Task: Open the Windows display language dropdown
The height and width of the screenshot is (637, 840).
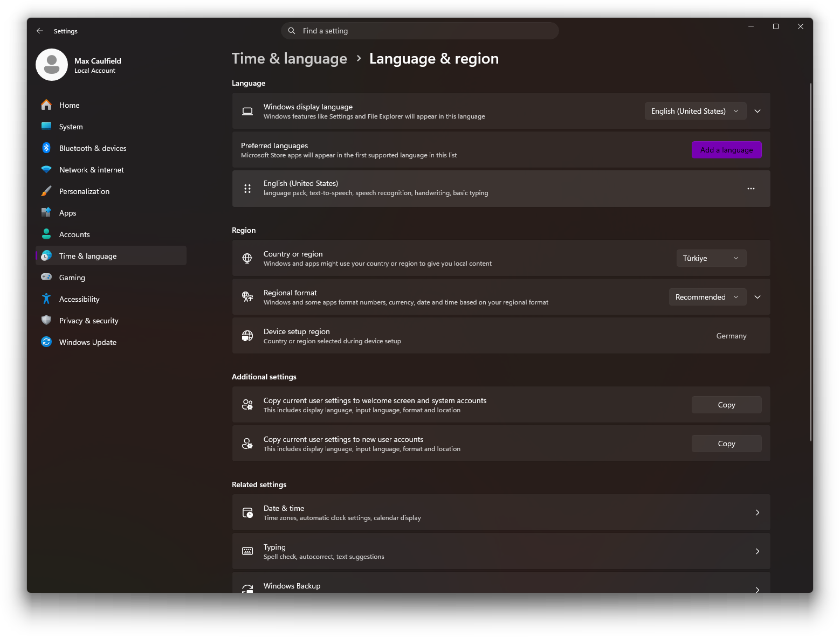Action: 696,111
